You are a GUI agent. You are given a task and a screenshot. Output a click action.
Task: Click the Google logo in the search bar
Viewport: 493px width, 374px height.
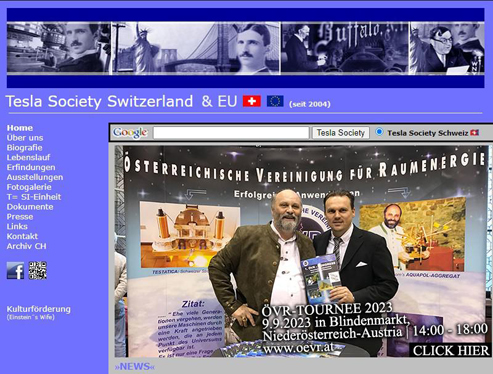pos(130,133)
